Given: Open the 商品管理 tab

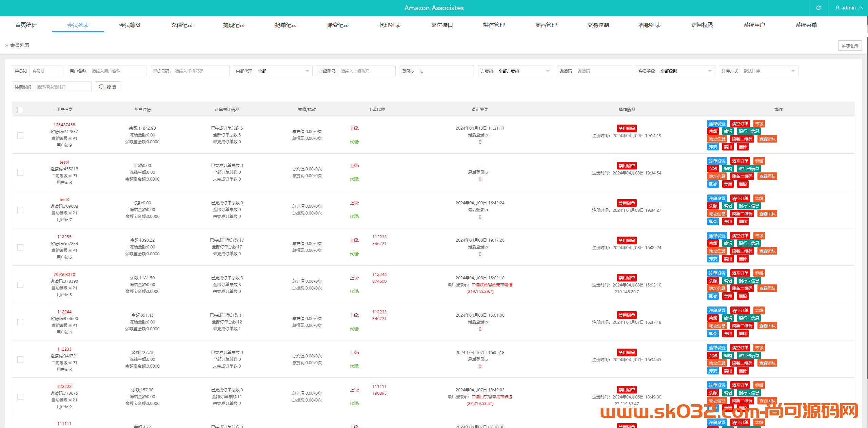Looking at the screenshot, I should click(546, 25).
